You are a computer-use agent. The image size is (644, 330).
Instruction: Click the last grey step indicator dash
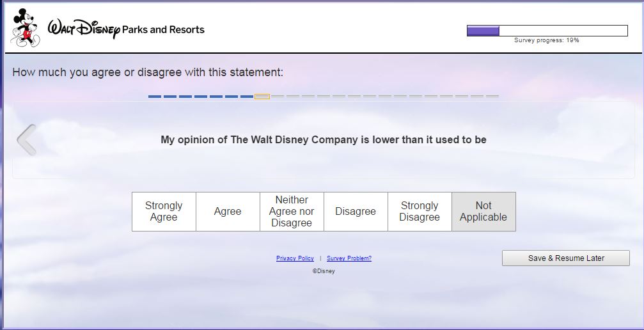[492, 97]
